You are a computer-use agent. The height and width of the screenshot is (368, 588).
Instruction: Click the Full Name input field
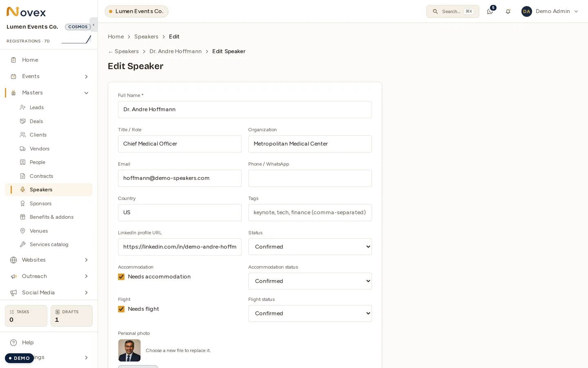245,110
